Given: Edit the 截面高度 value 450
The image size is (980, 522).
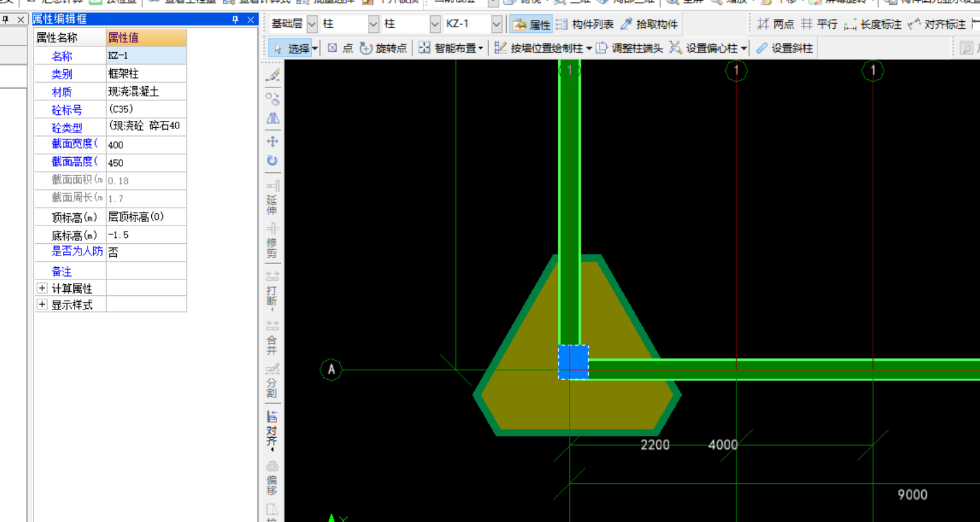Looking at the screenshot, I should coord(146,163).
